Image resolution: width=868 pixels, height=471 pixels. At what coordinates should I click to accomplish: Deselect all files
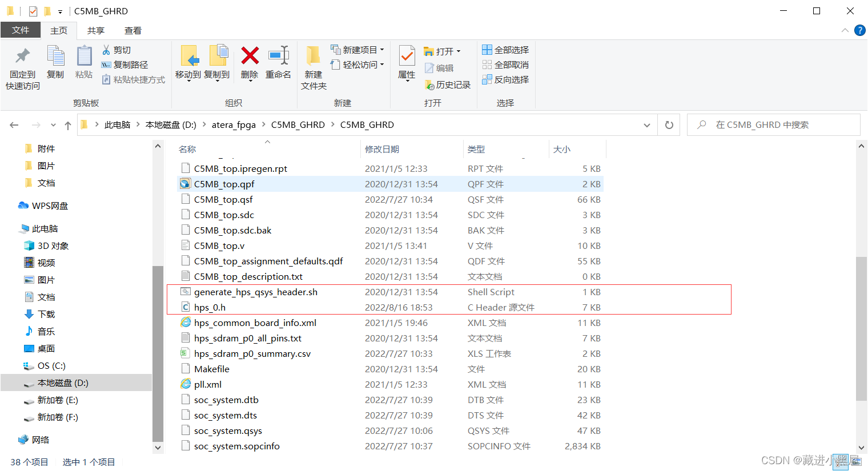pos(505,65)
